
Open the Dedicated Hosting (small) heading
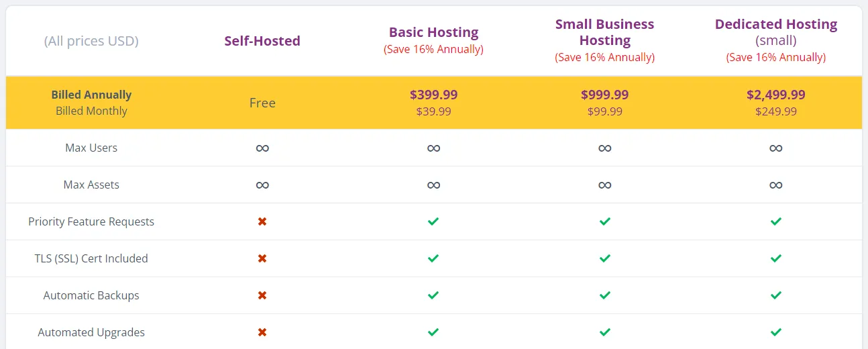(x=776, y=32)
